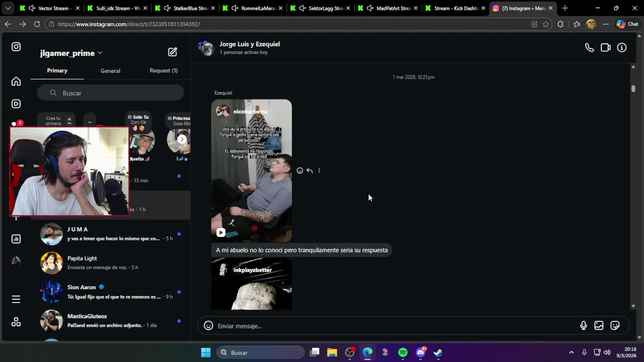Open the dashboard bar chart icon
This screenshot has height=362, width=644.
(x=16, y=239)
